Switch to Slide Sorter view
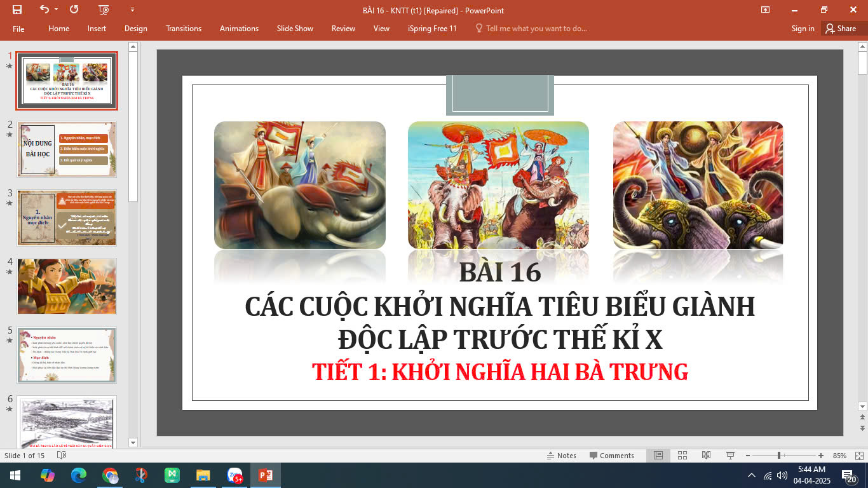Image resolution: width=868 pixels, height=488 pixels. tap(682, 456)
